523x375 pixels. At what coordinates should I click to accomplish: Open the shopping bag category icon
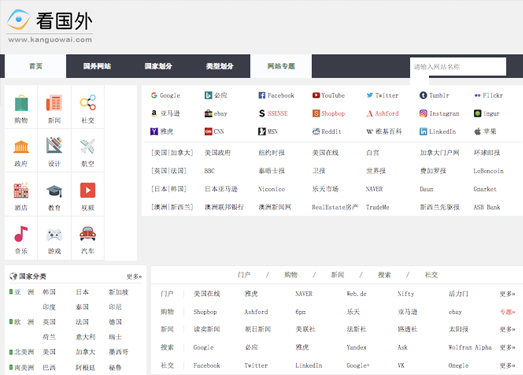pyautogui.click(x=21, y=103)
